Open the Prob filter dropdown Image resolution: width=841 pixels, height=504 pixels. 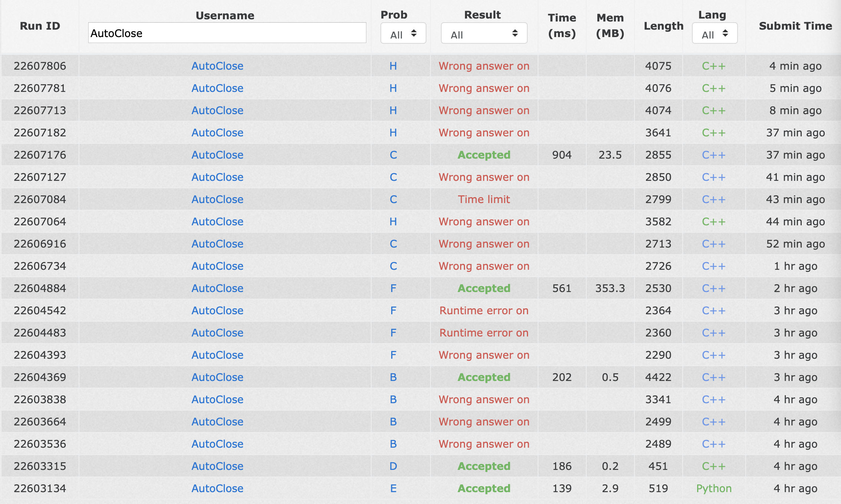403,34
